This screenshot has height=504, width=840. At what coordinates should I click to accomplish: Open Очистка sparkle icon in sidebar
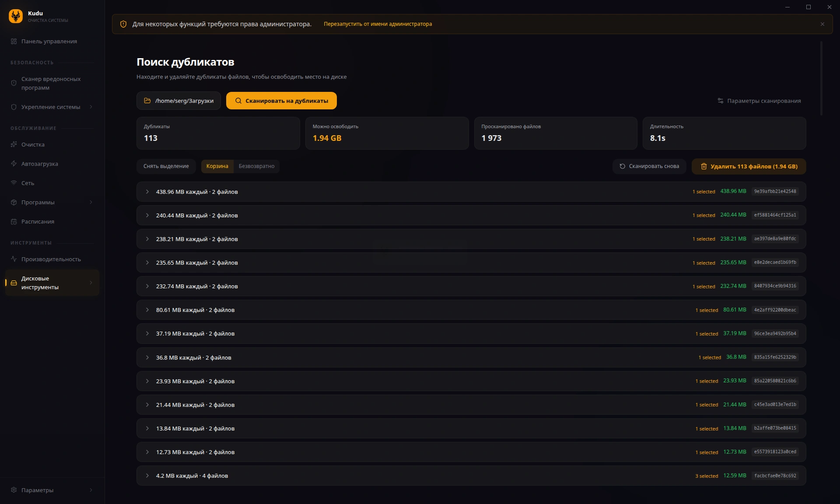14,144
